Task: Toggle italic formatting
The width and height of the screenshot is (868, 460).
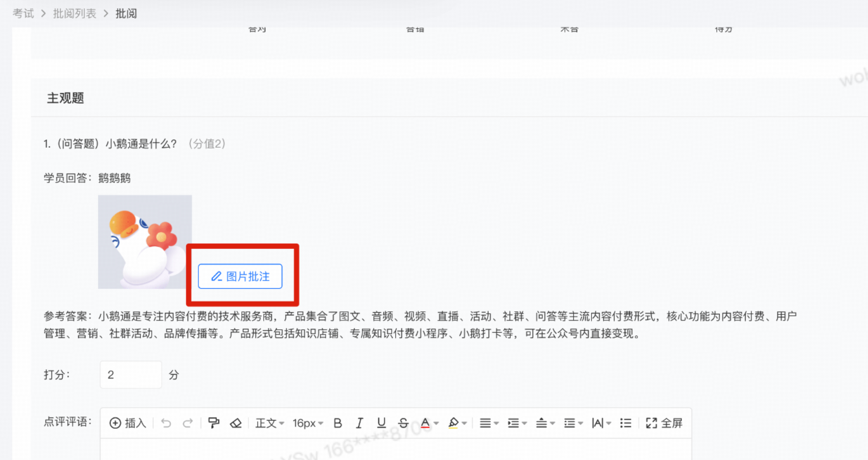Action: click(359, 423)
